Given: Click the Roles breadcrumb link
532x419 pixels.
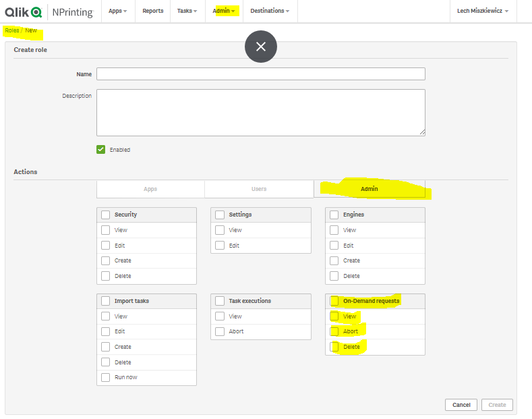Looking at the screenshot, I should 12,30.
